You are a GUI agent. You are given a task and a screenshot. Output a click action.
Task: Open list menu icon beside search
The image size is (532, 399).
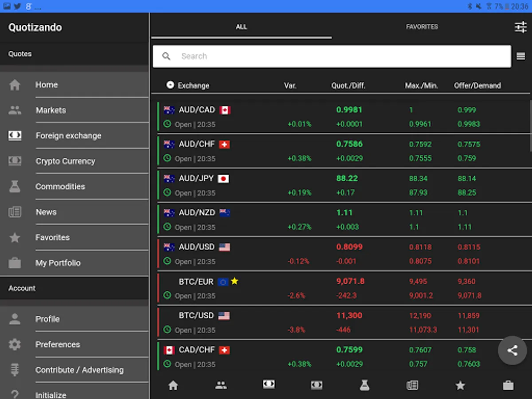[x=521, y=56]
